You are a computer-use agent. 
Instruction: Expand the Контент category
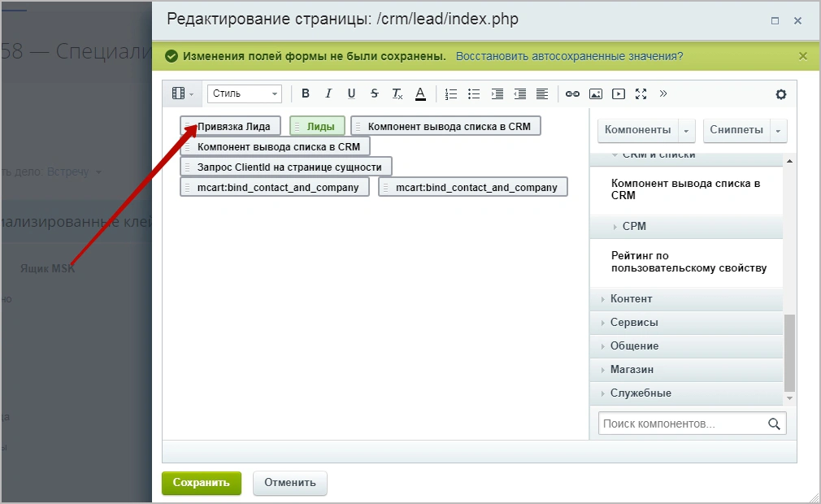686,299
